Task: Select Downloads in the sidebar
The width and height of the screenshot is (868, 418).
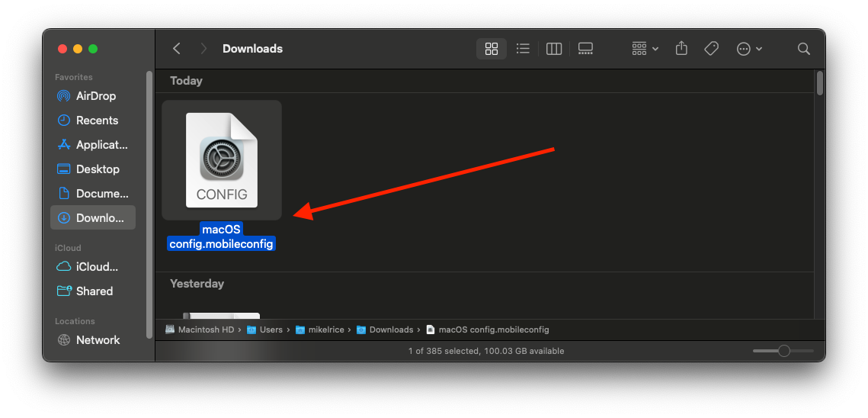Action: (93, 218)
